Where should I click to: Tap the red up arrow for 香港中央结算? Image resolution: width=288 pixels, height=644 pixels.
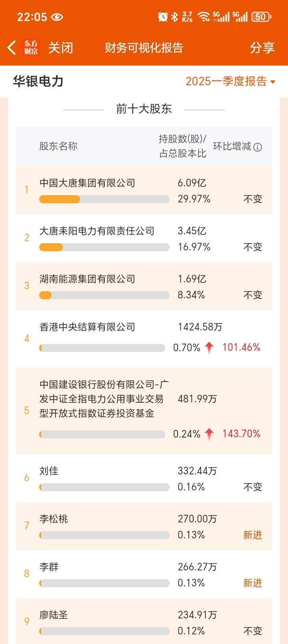pyautogui.click(x=209, y=348)
